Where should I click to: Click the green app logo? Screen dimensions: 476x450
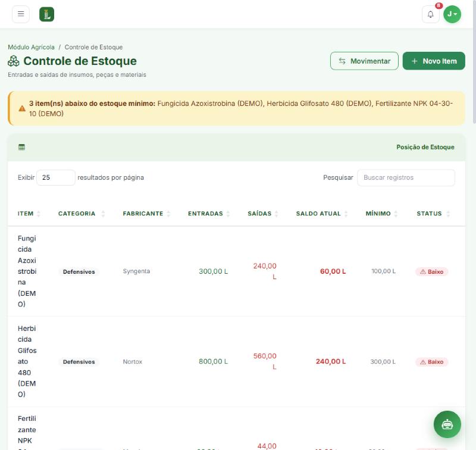47,14
